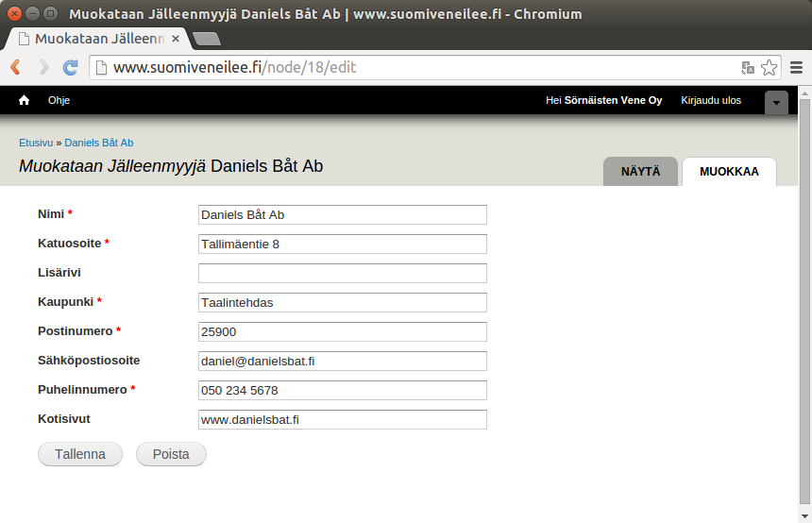This screenshot has height=523, width=812.
Task: Open the Ohje help menu item
Action: tap(59, 100)
